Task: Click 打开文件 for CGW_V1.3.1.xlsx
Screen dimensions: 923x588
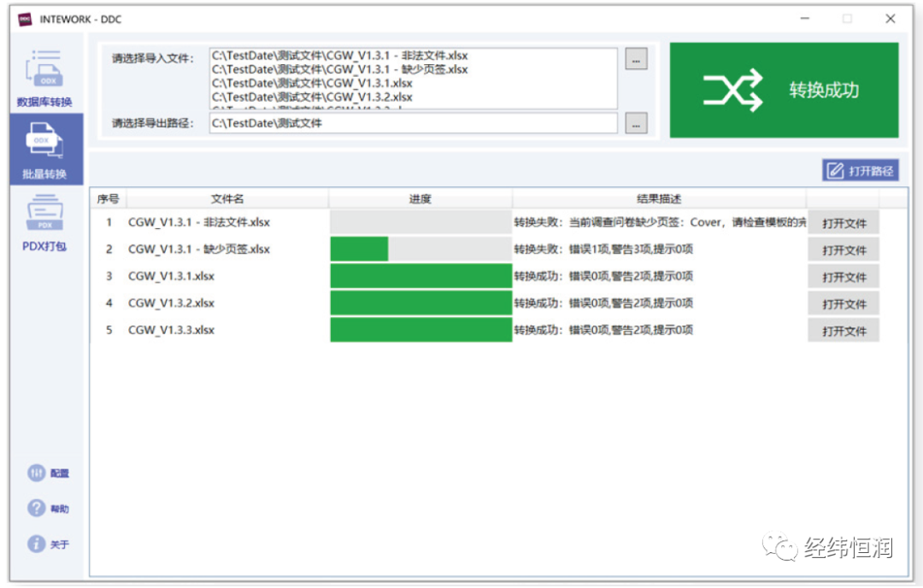Action: (843, 276)
